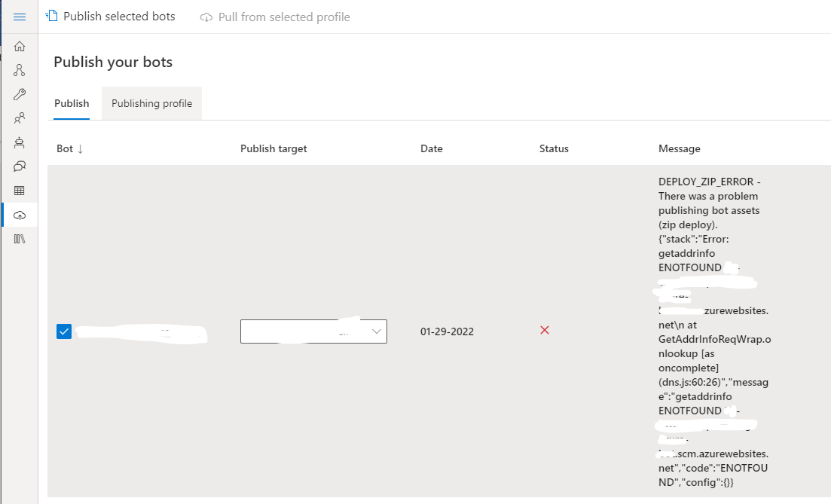Open the Bot responses chat icon
831x504 pixels.
(20, 166)
